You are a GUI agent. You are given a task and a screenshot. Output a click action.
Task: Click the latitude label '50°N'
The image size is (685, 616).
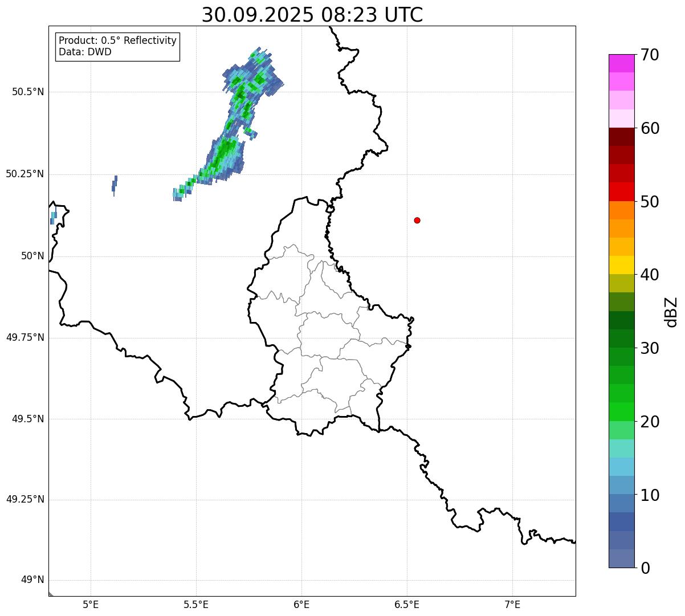[x=32, y=256]
